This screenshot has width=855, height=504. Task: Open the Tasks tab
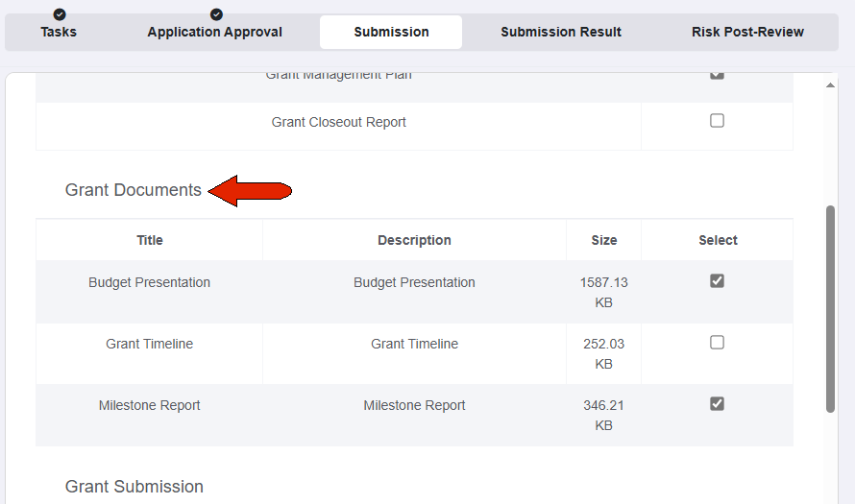click(59, 32)
